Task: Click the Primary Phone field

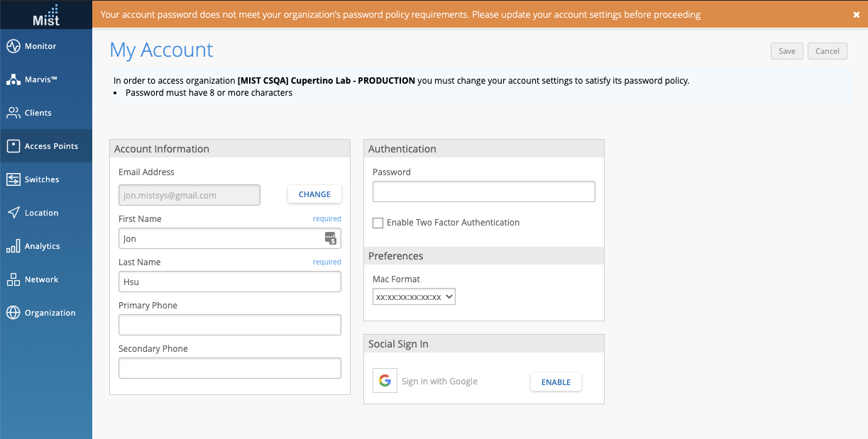Action: click(229, 325)
